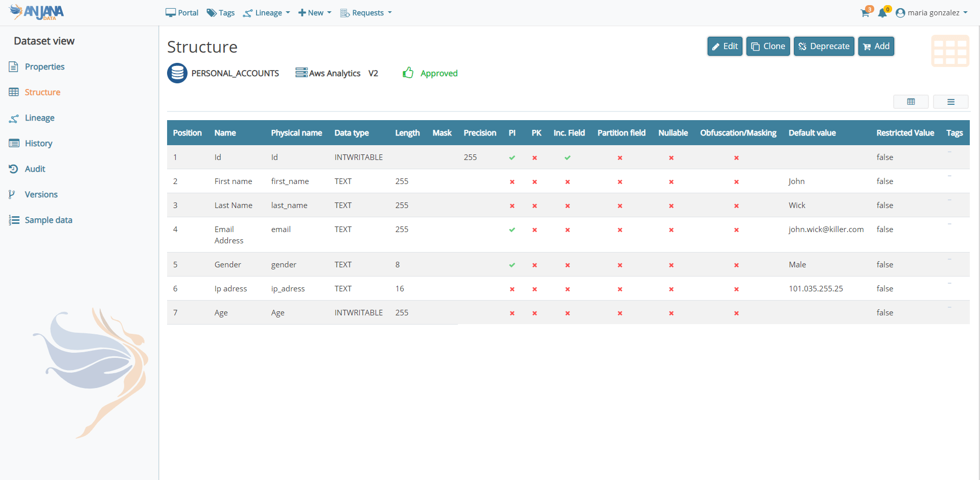980x480 pixels.
Task: Go to Versions in the sidebar
Action: tap(41, 194)
